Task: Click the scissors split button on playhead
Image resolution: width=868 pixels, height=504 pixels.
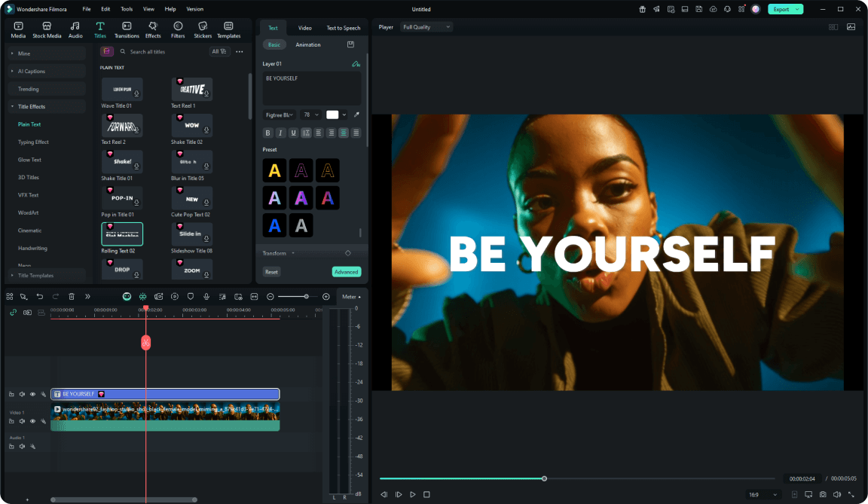Action: [145, 343]
